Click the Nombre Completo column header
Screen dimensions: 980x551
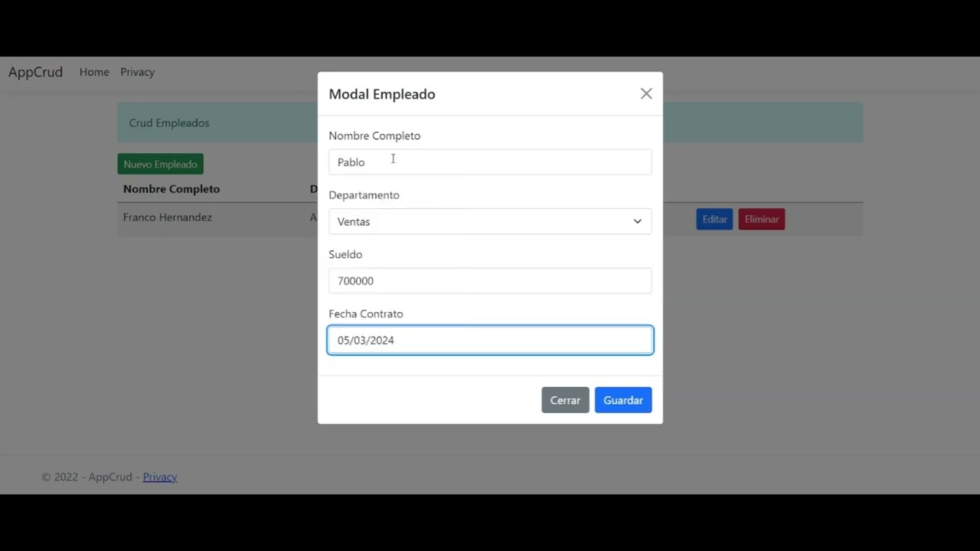pyautogui.click(x=171, y=189)
